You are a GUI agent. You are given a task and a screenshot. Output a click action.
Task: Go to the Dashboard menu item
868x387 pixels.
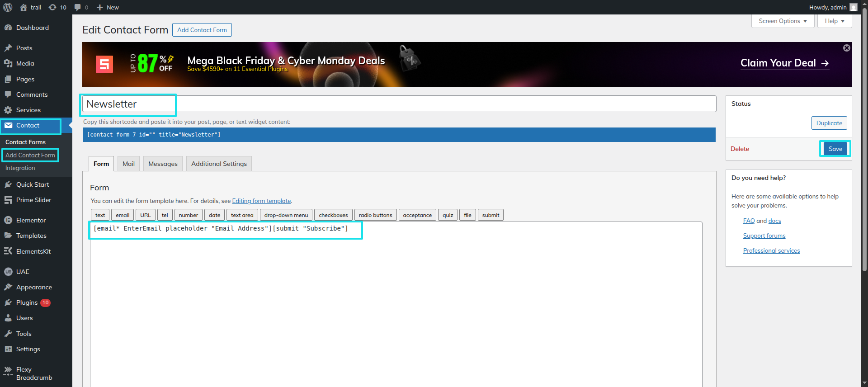click(32, 28)
